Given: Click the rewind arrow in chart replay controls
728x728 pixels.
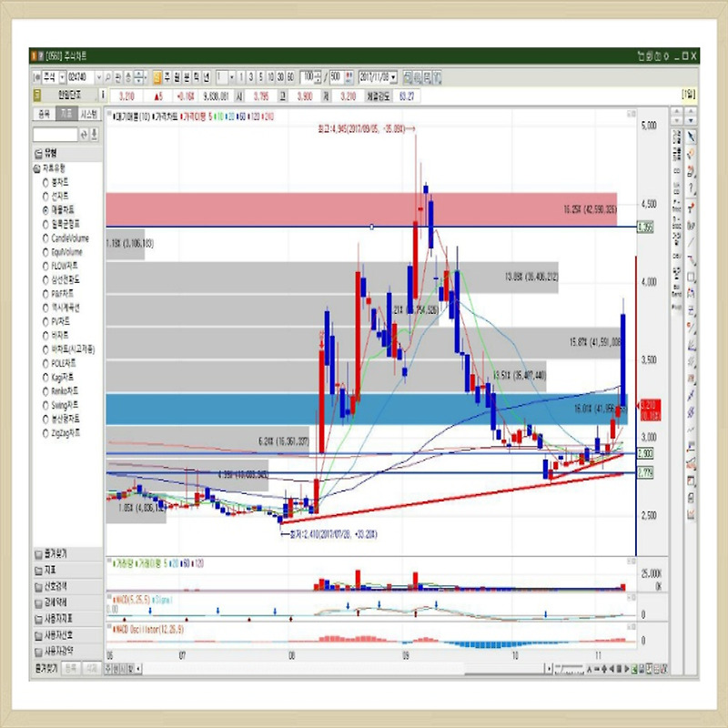Looking at the screenshot, I should coord(612,669).
